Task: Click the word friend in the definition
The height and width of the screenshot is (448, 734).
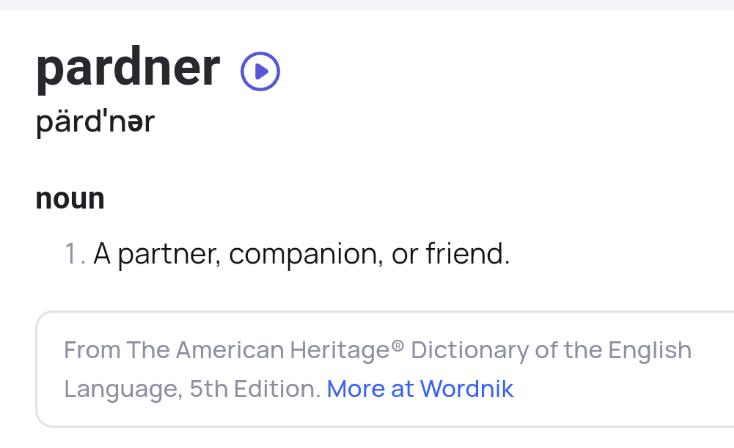Action: tap(467, 253)
